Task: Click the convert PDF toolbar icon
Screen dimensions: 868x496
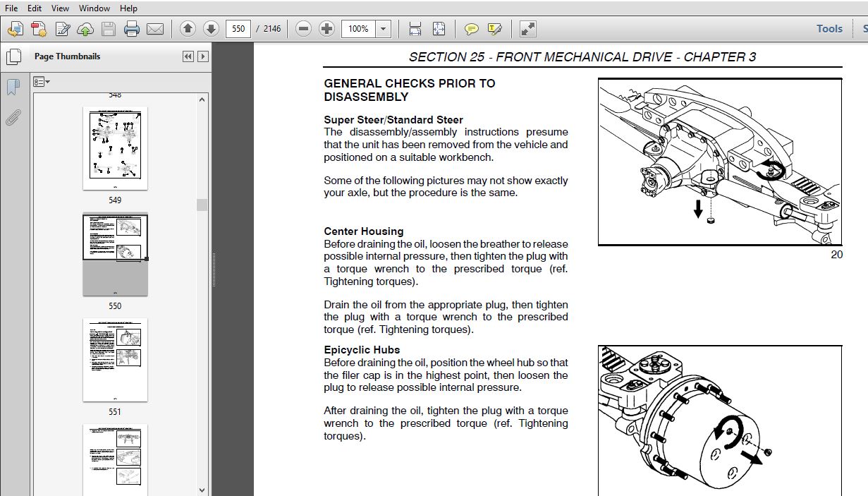Action: click(x=39, y=29)
